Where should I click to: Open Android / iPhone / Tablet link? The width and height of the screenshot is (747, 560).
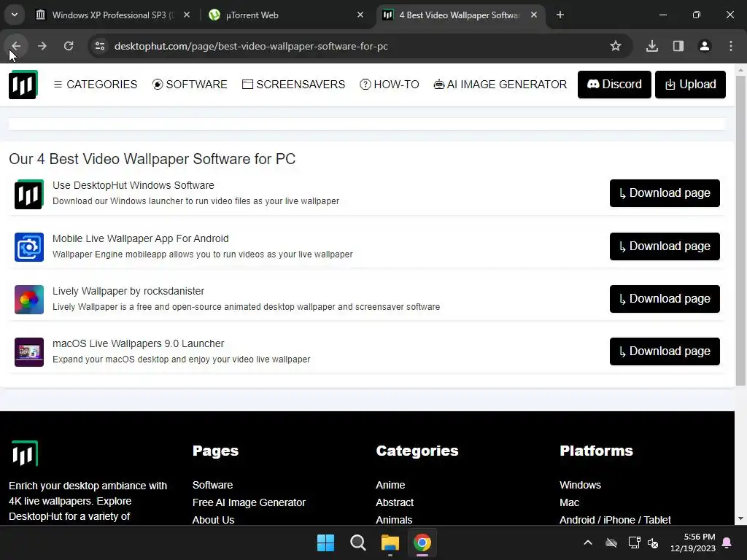point(615,520)
